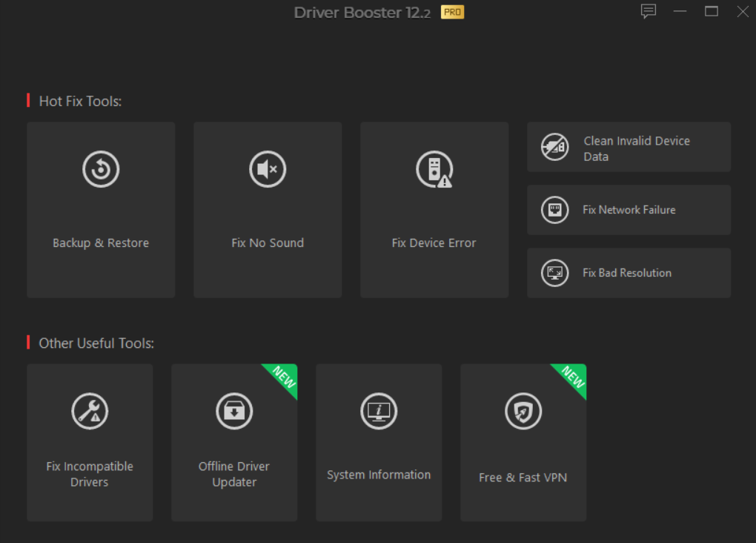Open the Backup & Restore circular arrow icon

pos(101,169)
